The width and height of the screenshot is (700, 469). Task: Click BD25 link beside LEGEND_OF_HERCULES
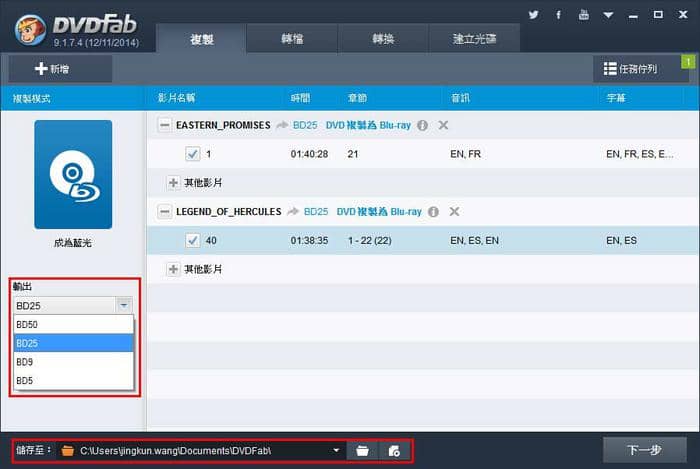click(x=316, y=212)
